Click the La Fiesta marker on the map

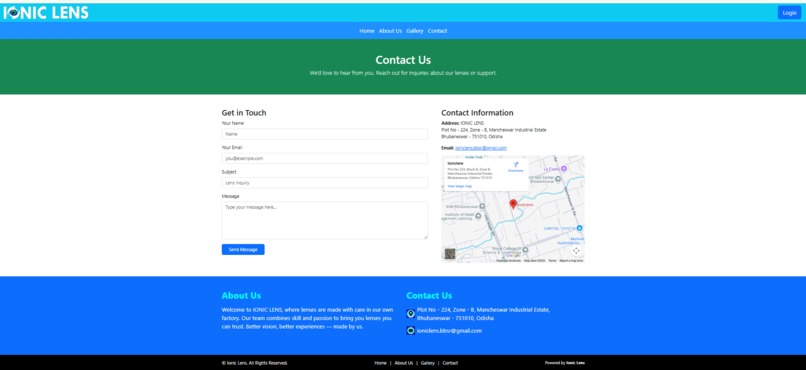coord(563,169)
